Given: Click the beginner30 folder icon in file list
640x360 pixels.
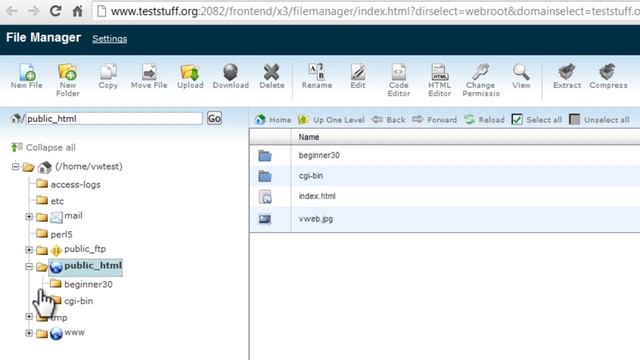Looking at the screenshot, I should point(265,156).
